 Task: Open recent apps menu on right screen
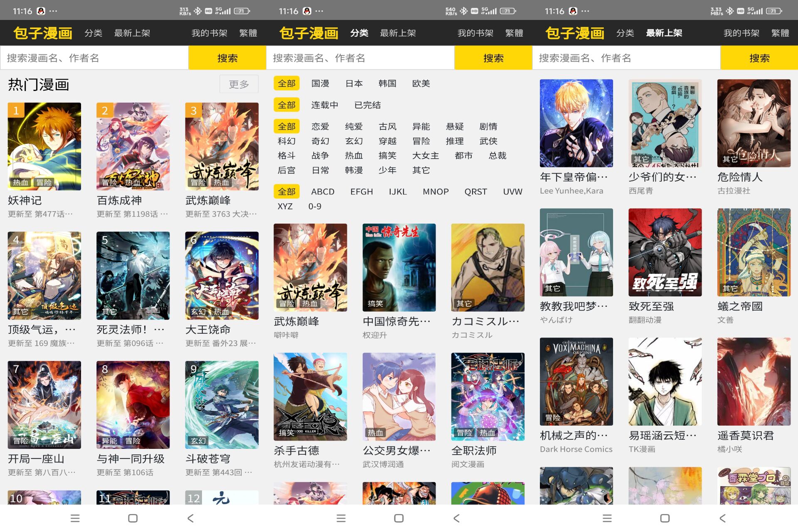[x=607, y=518]
